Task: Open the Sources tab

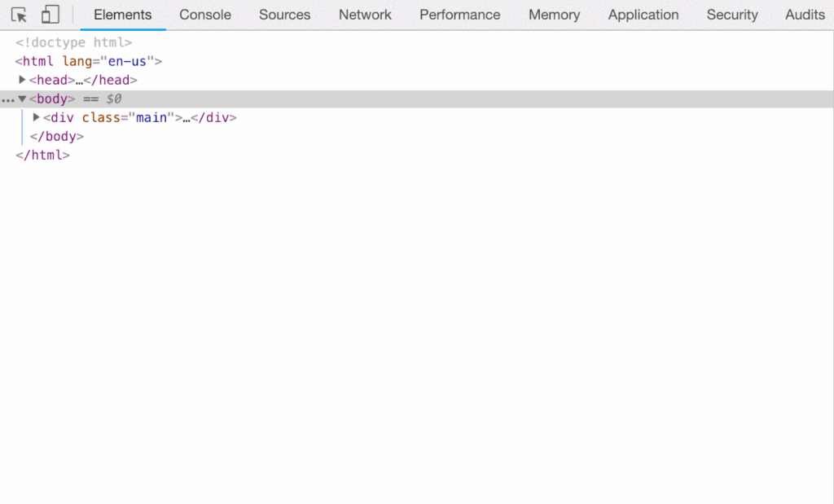Action: coord(284,15)
